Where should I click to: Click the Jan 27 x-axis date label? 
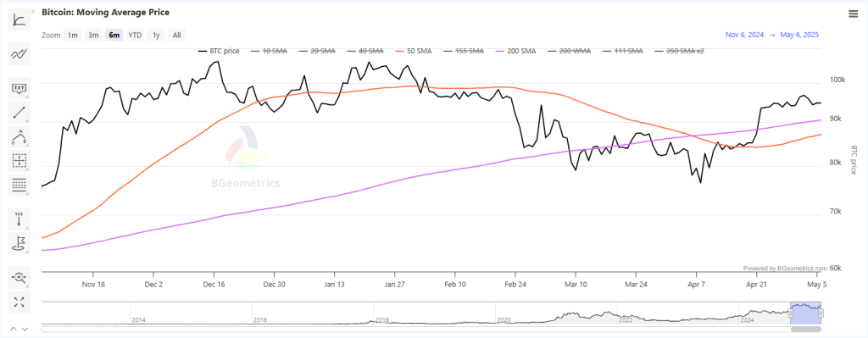tap(394, 285)
